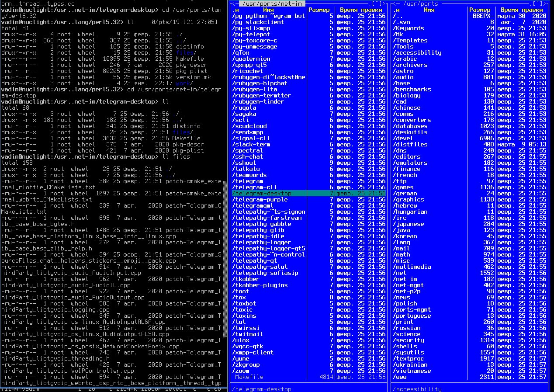
Task: Select /net-im in the right panel
Action: coord(470,279)
